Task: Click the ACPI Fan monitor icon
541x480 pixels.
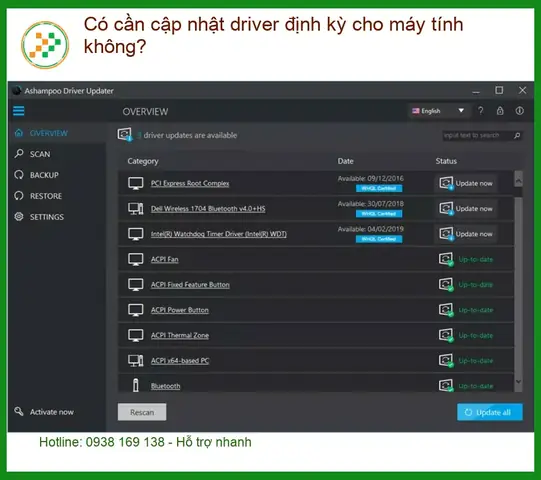Action: tap(136, 259)
